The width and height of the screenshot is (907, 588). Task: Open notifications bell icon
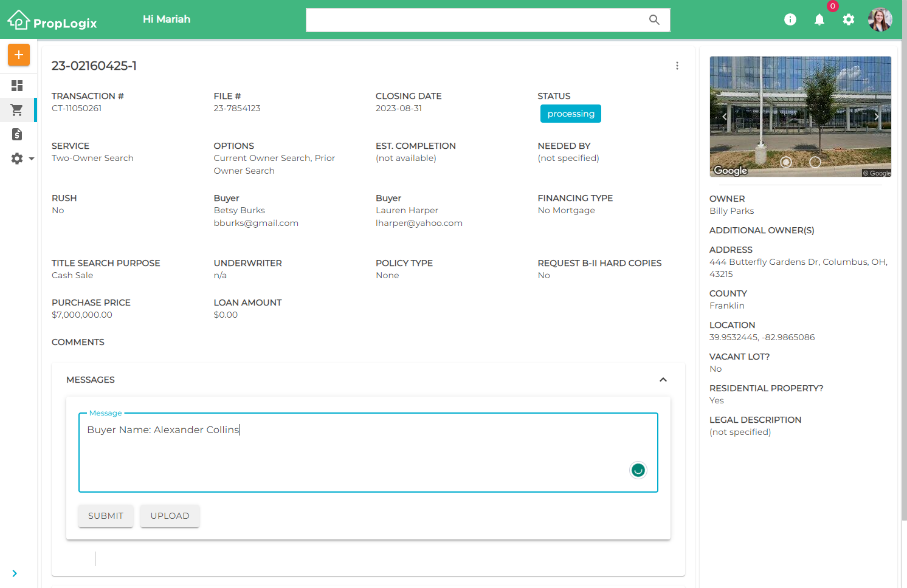coord(819,19)
